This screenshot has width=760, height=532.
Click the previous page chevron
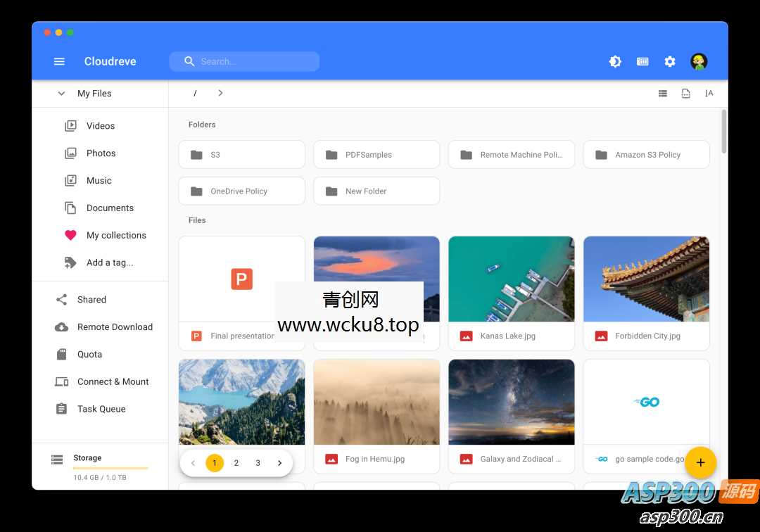(x=193, y=463)
